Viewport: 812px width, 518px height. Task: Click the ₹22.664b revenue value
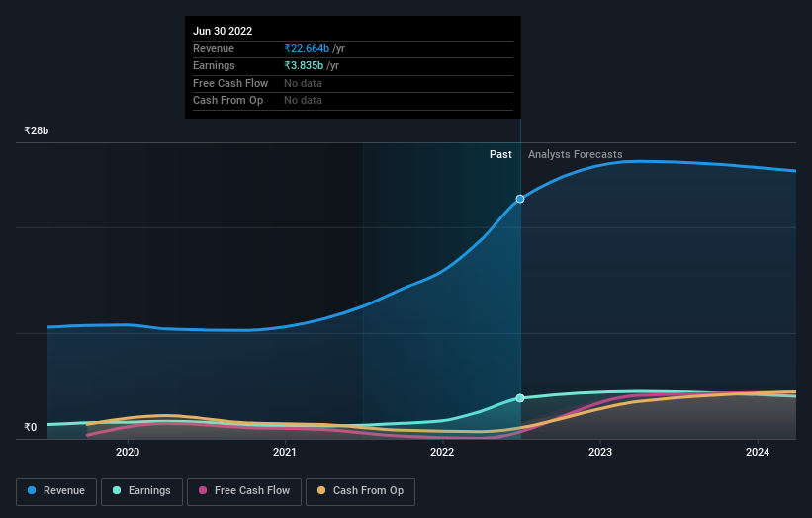click(307, 48)
